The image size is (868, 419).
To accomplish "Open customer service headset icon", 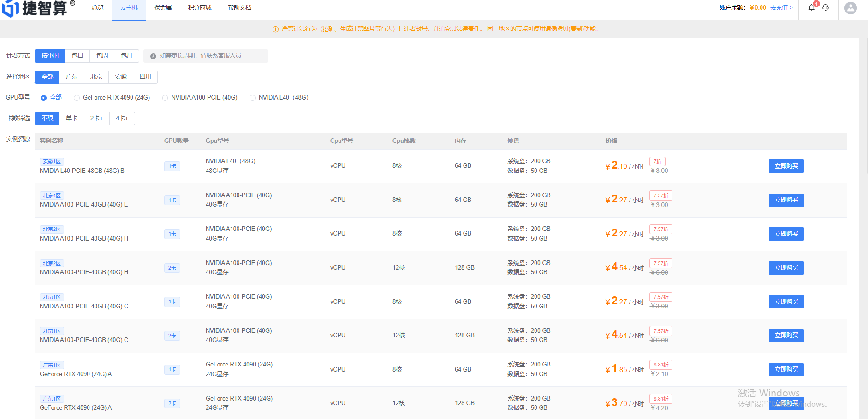I will [826, 7].
